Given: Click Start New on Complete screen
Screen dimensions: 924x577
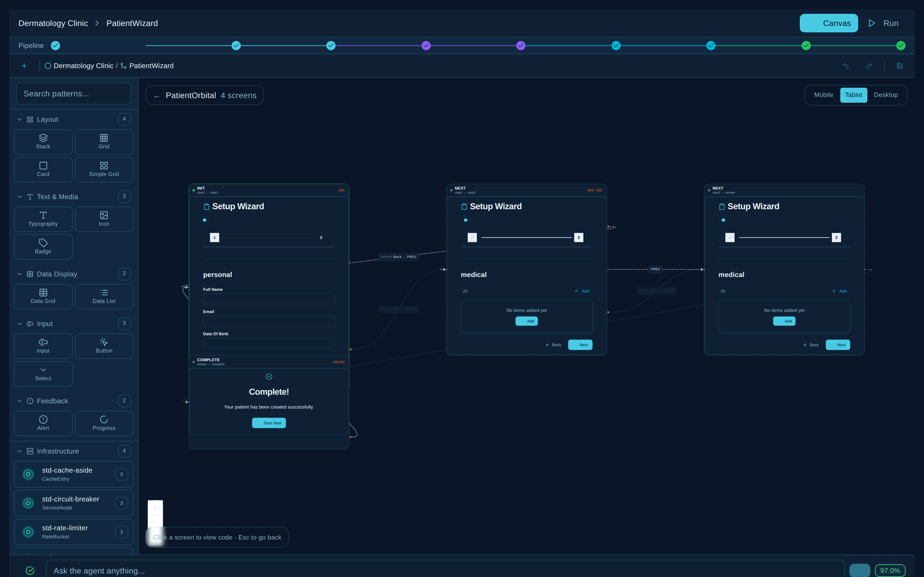Looking at the screenshot, I should [x=269, y=423].
